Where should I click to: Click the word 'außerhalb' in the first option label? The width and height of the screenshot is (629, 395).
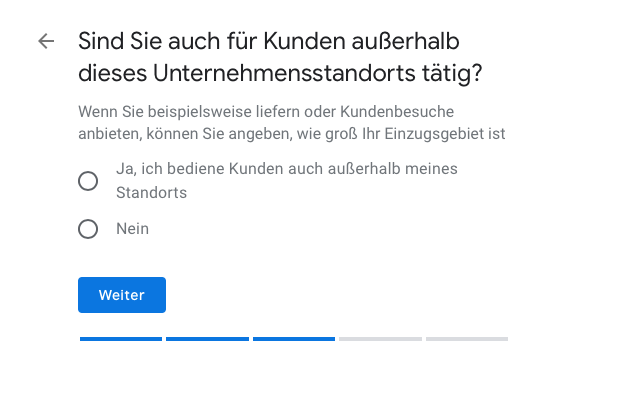point(364,169)
